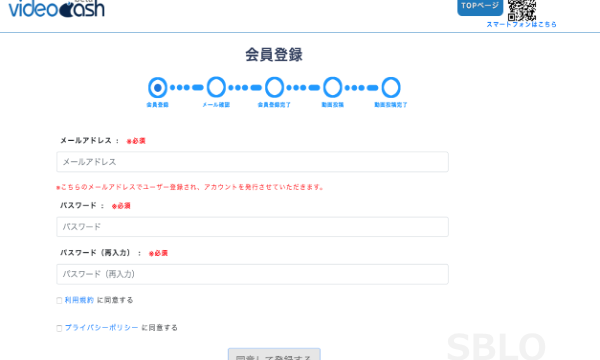Screen dimensions: 600x360
Task: Click the 同意して登録する button
Action: point(274,355)
